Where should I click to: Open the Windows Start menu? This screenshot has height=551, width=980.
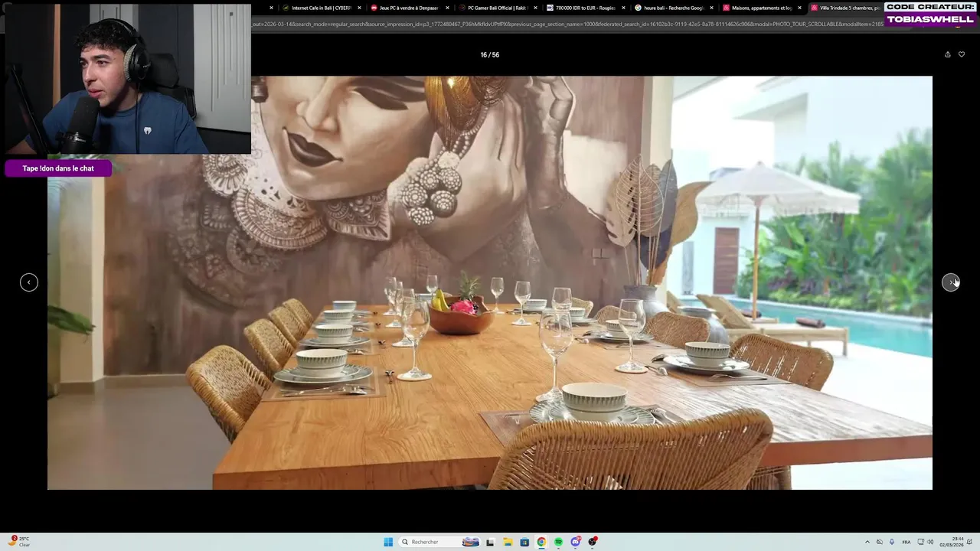[388, 542]
